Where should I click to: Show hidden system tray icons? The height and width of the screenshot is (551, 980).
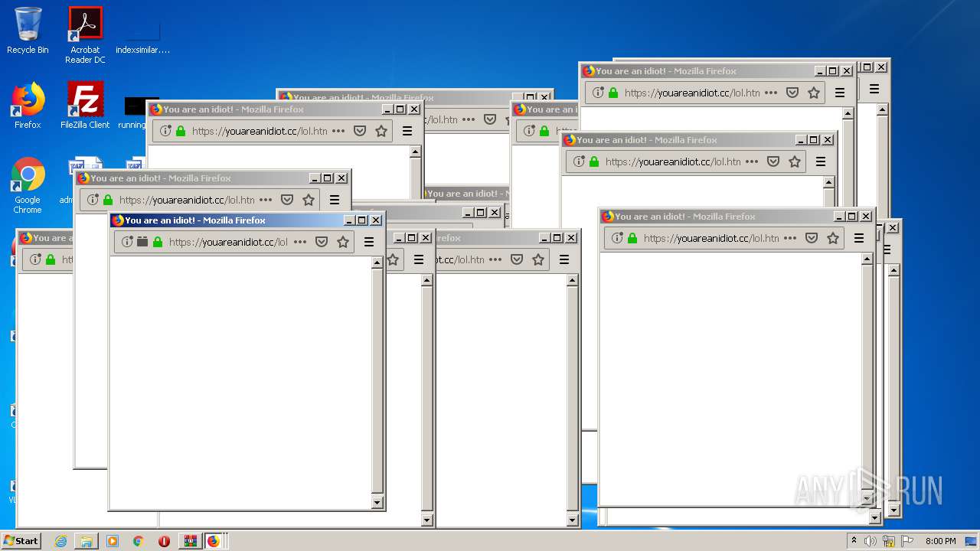click(x=854, y=541)
